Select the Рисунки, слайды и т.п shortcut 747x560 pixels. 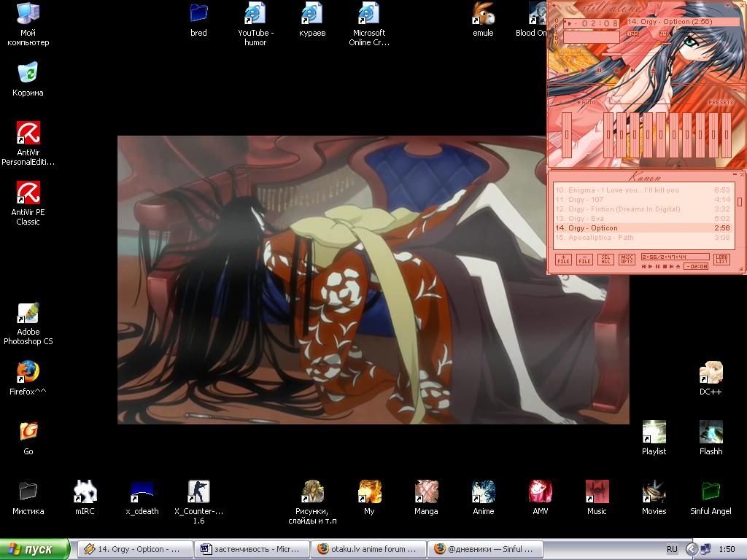click(x=312, y=502)
